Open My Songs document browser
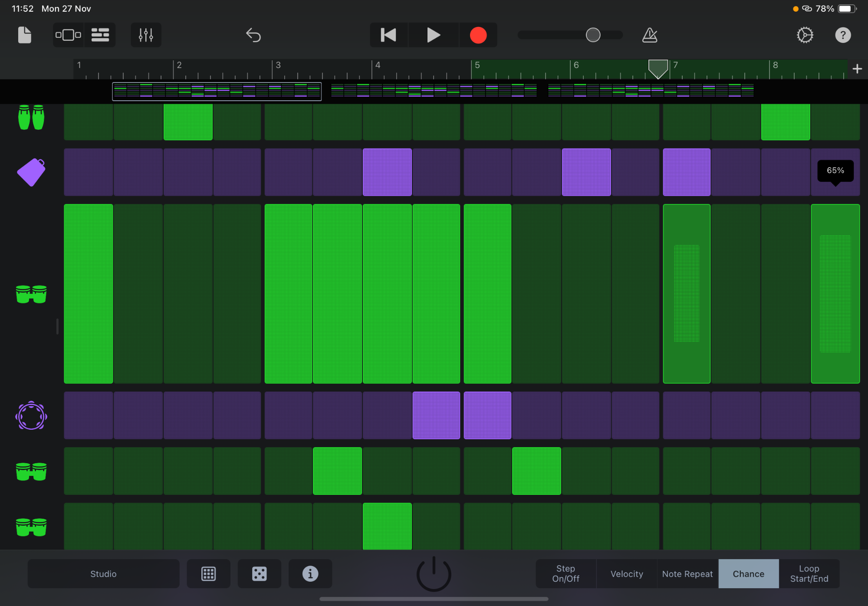This screenshot has height=606, width=868. click(x=25, y=35)
